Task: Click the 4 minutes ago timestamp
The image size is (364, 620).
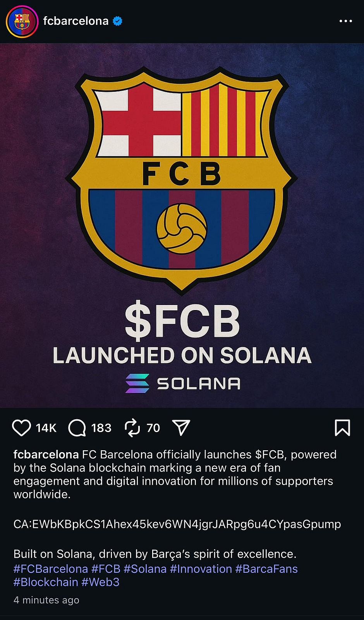Action: (x=46, y=600)
